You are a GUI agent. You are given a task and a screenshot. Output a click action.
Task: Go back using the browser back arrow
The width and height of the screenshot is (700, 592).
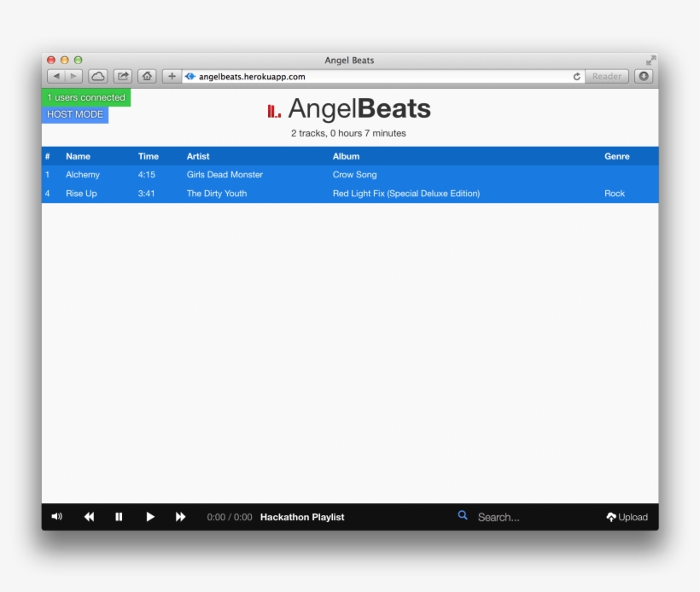[55, 75]
